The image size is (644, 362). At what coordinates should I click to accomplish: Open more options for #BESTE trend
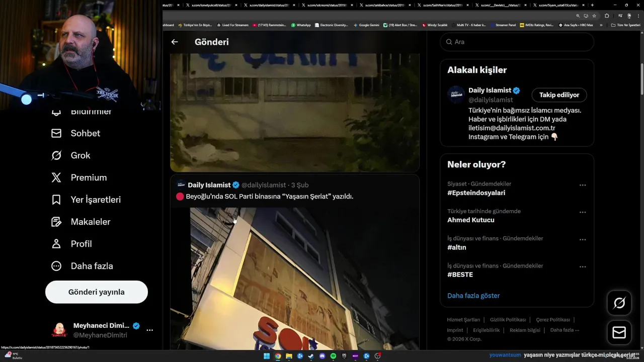point(583,266)
